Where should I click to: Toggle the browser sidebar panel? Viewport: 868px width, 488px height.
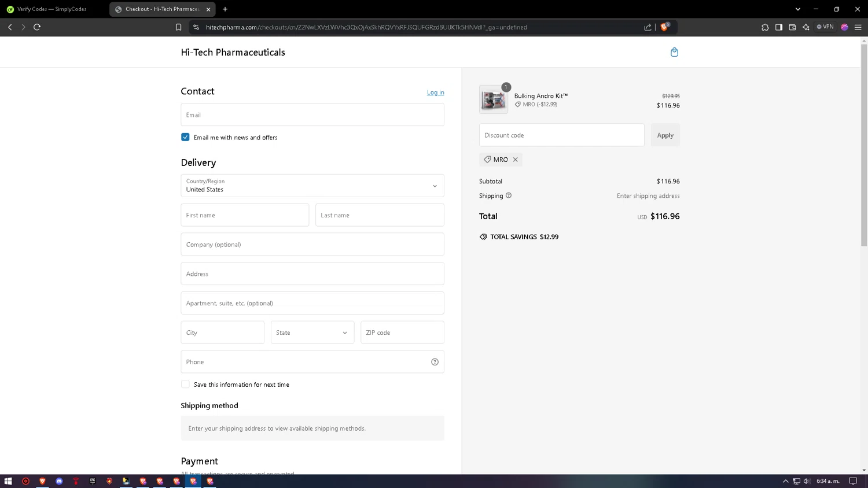[779, 27]
